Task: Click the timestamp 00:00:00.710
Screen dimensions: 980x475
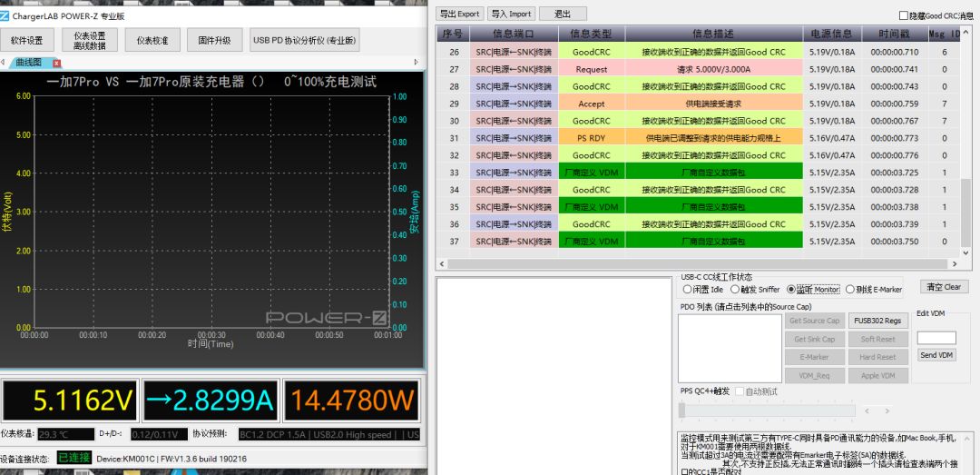Action: [x=895, y=52]
